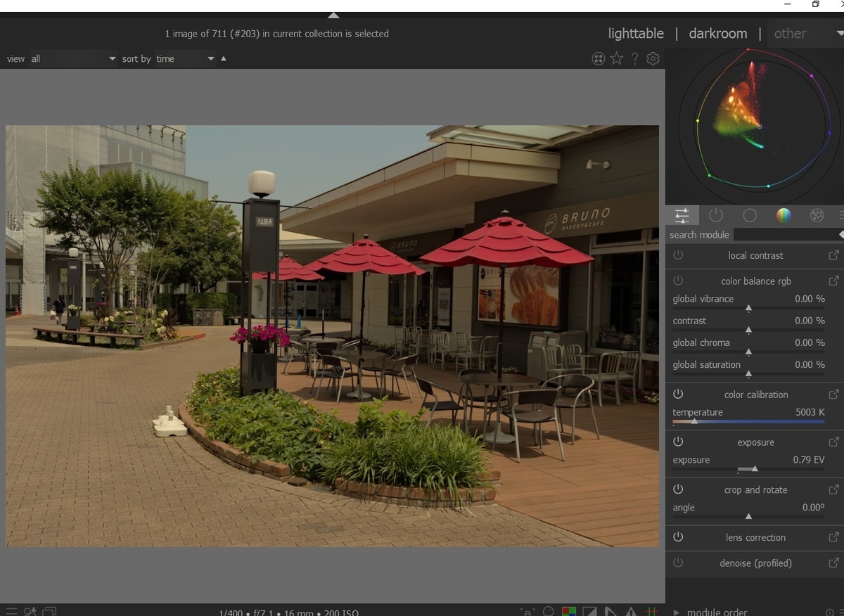The image size is (844, 616).
Task: Click the exposure module title
Action: coord(755,442)
